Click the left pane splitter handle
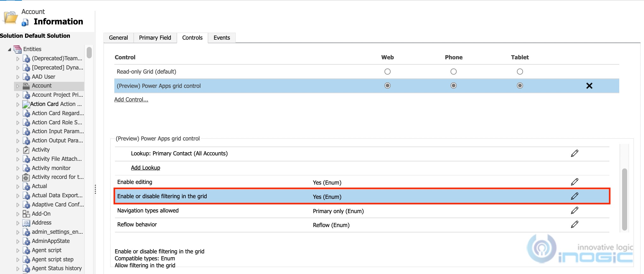Screen dimensions: 644x274 [95, 189]
